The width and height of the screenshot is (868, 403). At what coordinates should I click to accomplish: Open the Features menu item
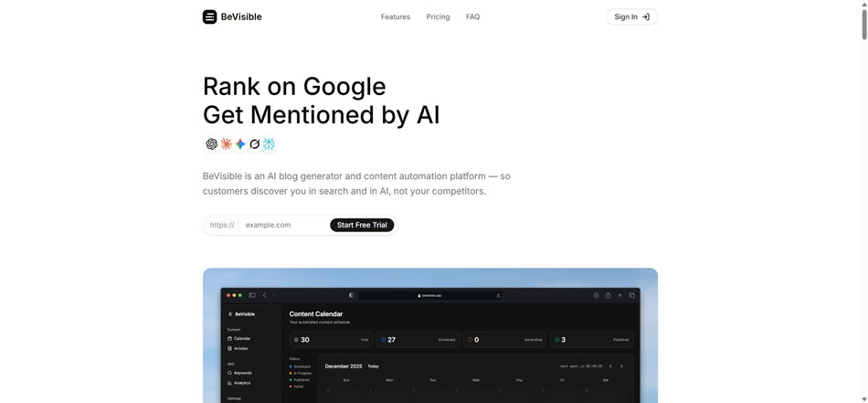(396, 16)
